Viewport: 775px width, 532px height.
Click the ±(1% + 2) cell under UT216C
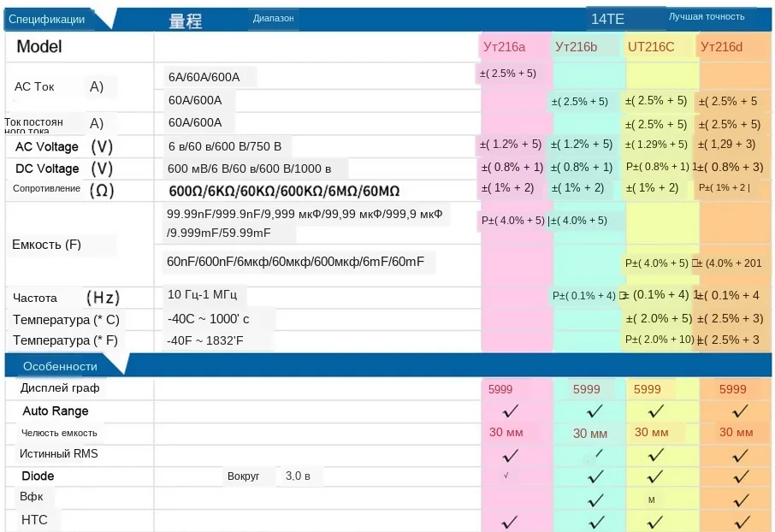tap(653, 188)
